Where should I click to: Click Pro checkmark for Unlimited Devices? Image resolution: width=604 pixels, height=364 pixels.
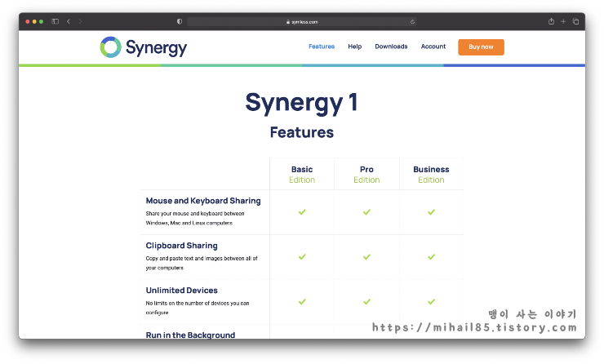tap(366, 302)
